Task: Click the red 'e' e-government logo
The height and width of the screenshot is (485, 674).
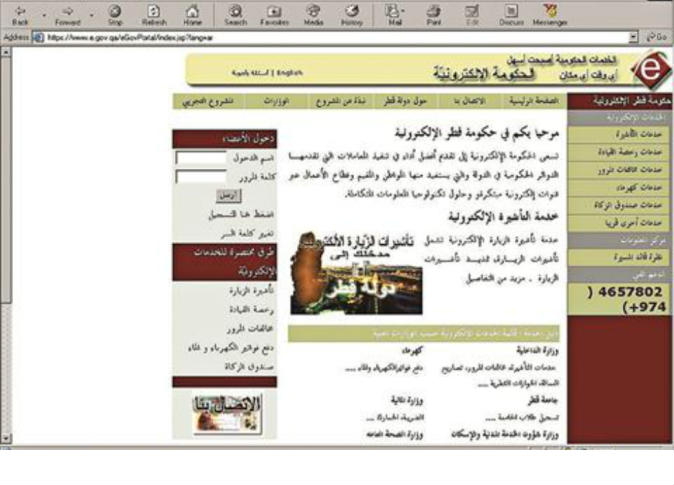Action: point(652,70)
